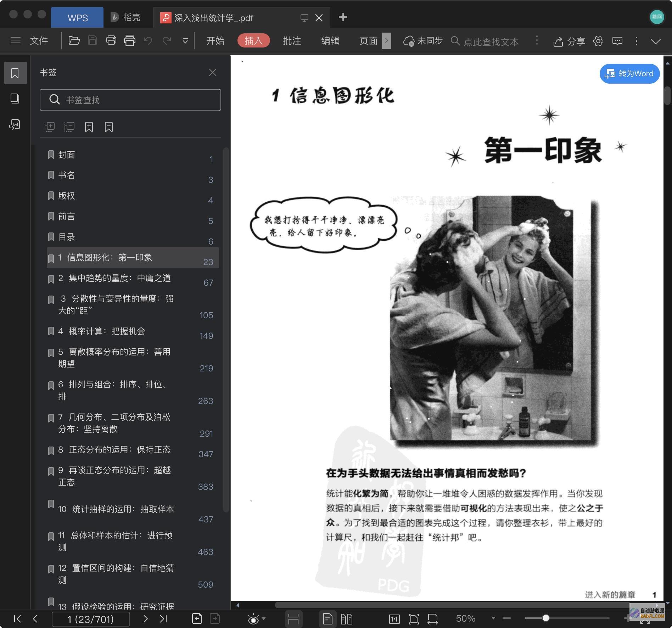Undo the last action

tap(148, 40)
